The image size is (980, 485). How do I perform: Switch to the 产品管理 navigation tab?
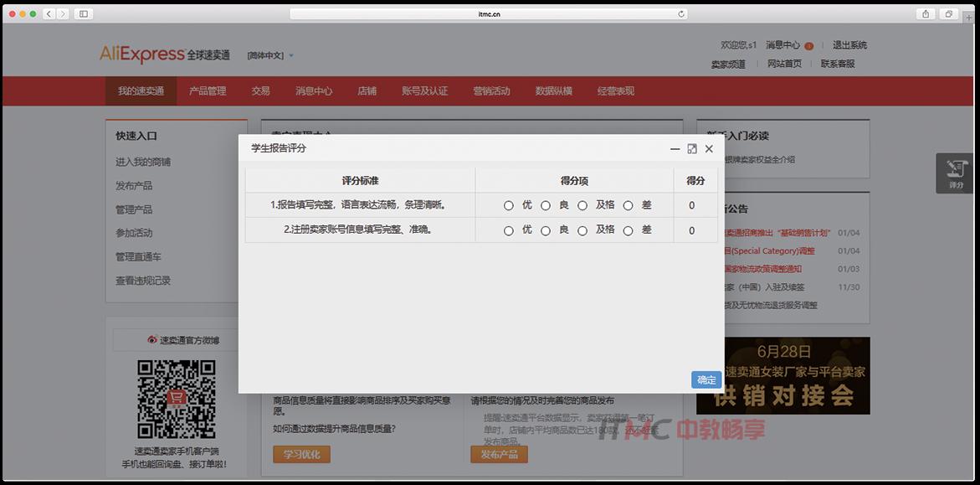click(x=208, y=90)
